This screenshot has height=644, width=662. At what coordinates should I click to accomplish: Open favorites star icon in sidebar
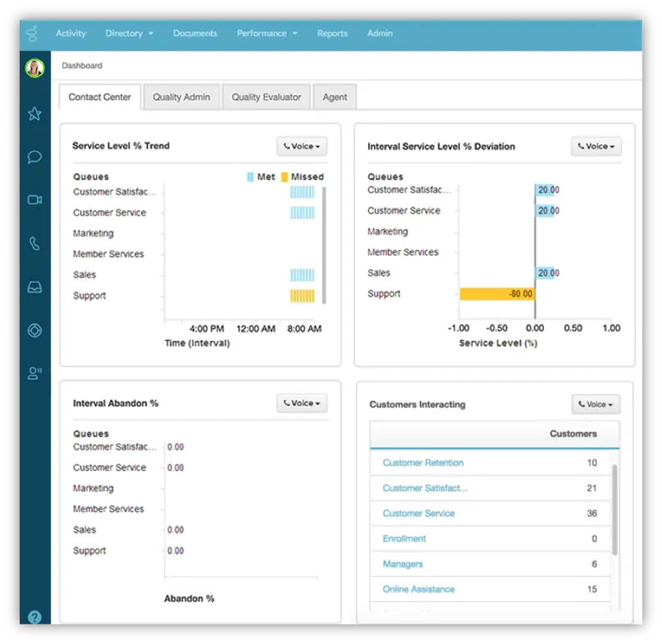tap(34, 114)
